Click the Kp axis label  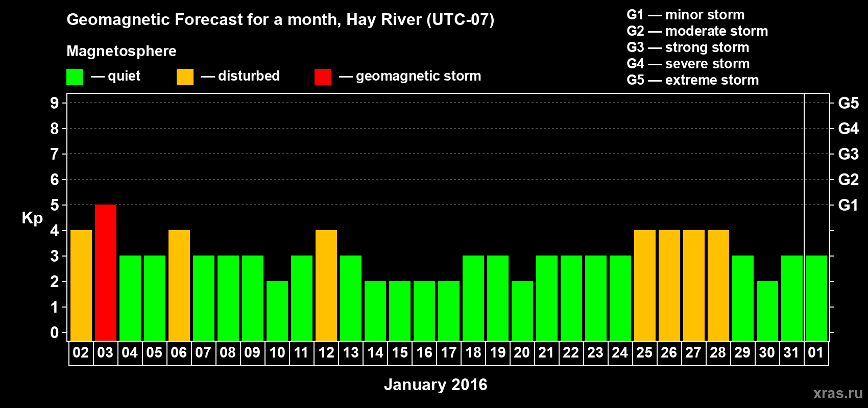pyautogui.click(x=32, y=218)
